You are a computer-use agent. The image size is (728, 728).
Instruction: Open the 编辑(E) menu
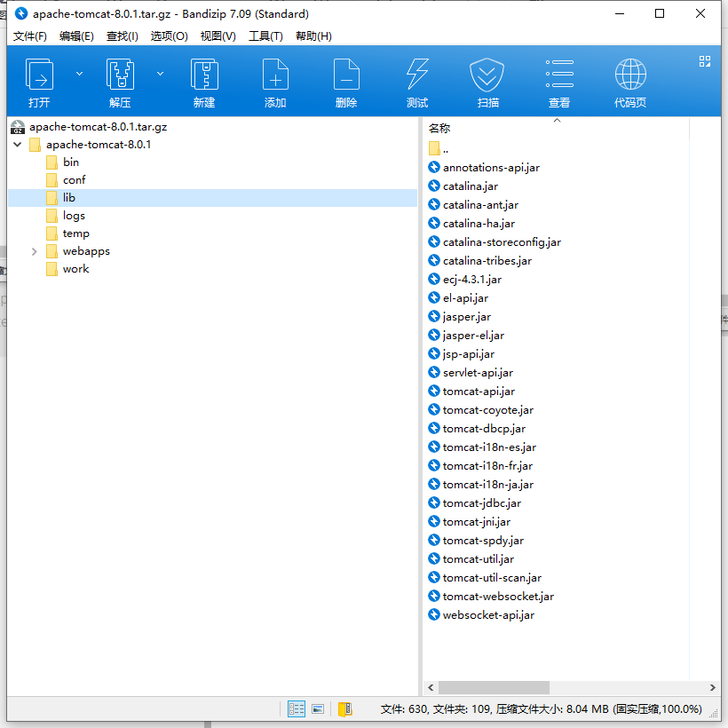(76, 36)
